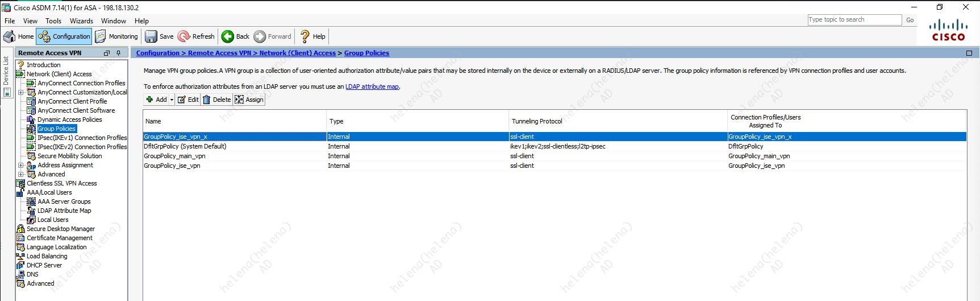
Task: Undock the Remote Access VPN panel
Action: point(107,53)
